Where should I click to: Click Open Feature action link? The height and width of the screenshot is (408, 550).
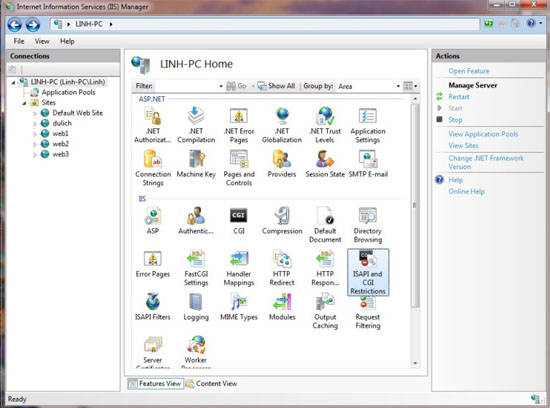pyautogui.click(x=469, y=71)
